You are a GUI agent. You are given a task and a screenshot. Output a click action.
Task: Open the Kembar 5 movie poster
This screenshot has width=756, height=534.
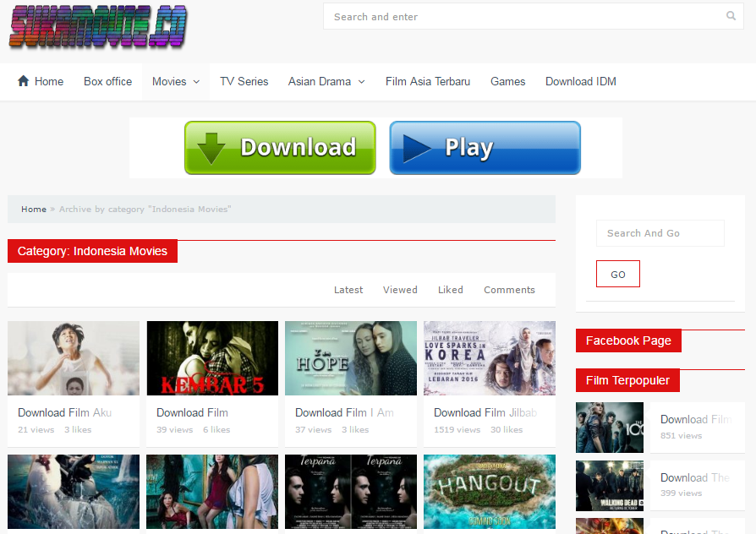pos(212,358)
